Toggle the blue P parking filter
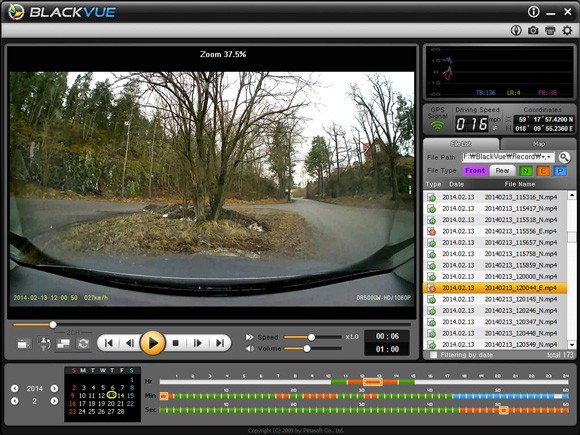The image size is (580, 435). pyautogui.click(x=560, y=171)
